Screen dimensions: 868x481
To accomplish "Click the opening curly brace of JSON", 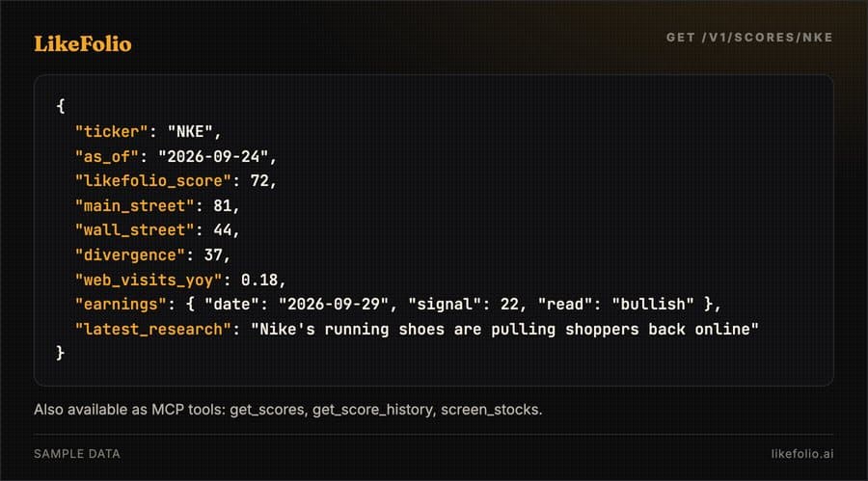I will [x=61, y=106].
